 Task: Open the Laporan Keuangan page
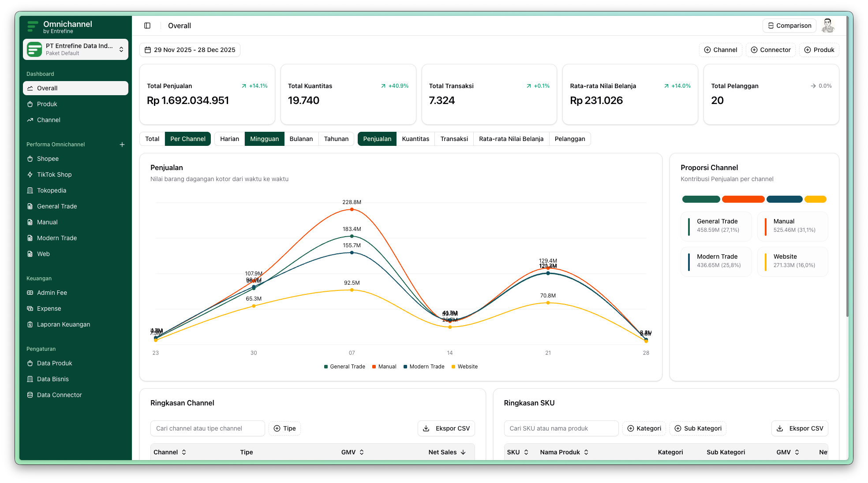[63, 324]
